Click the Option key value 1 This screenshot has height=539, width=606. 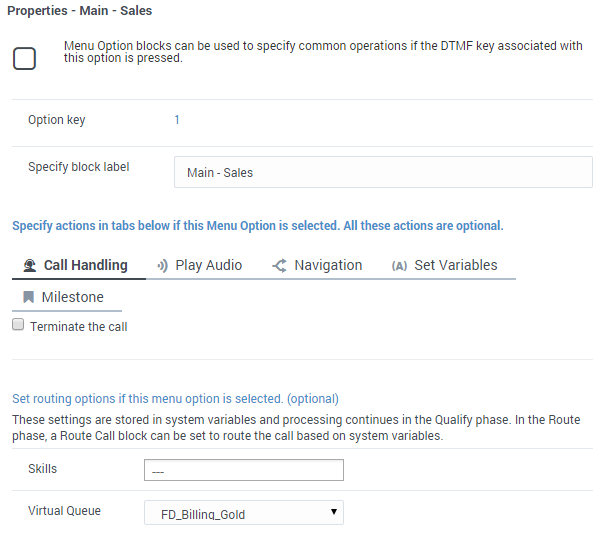coord(177,120)
